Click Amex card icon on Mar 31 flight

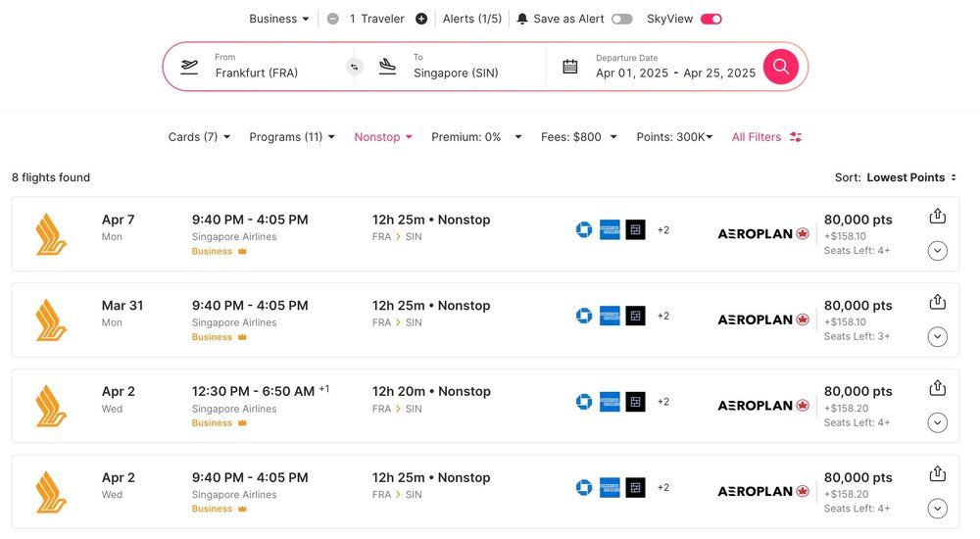coord(610,316)
